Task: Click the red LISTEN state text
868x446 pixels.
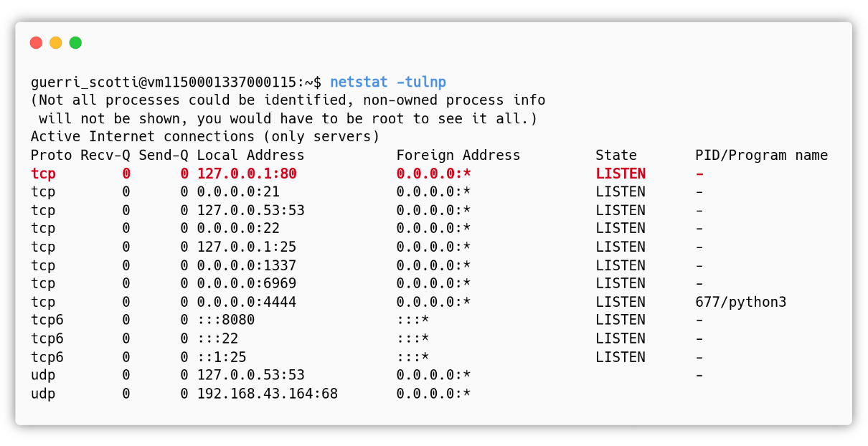Action: coord(621,174)
